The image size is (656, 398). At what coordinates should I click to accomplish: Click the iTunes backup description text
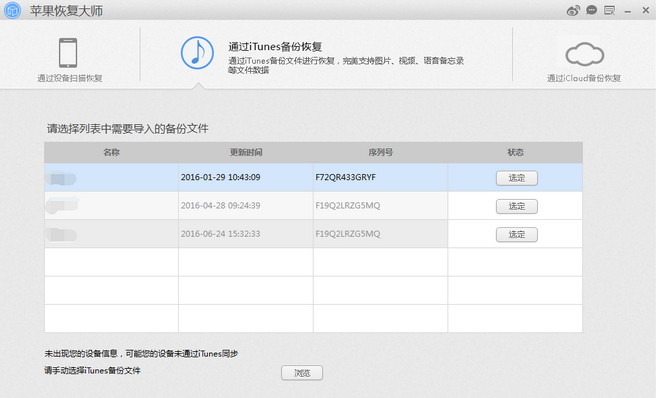[x=346, y=65]
